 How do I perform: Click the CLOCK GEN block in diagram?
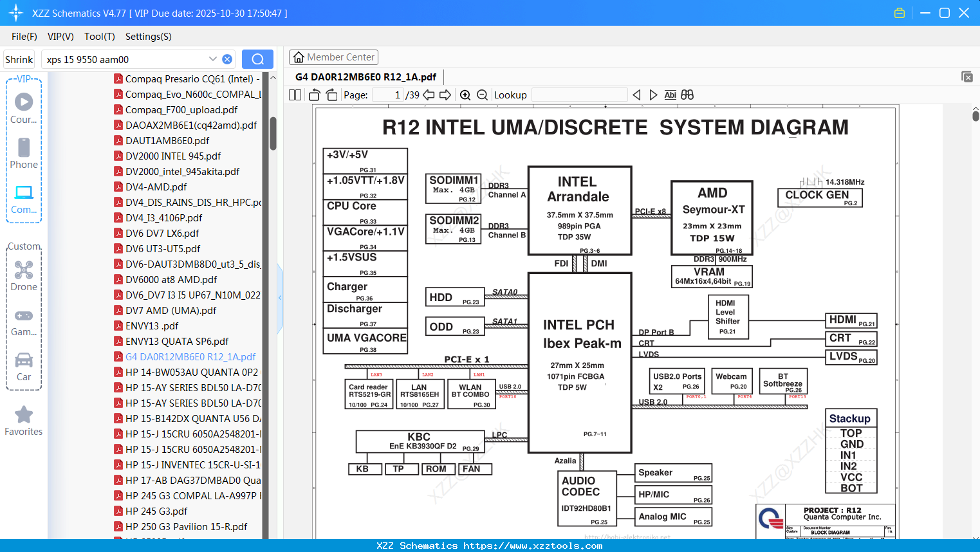[820, 197]
